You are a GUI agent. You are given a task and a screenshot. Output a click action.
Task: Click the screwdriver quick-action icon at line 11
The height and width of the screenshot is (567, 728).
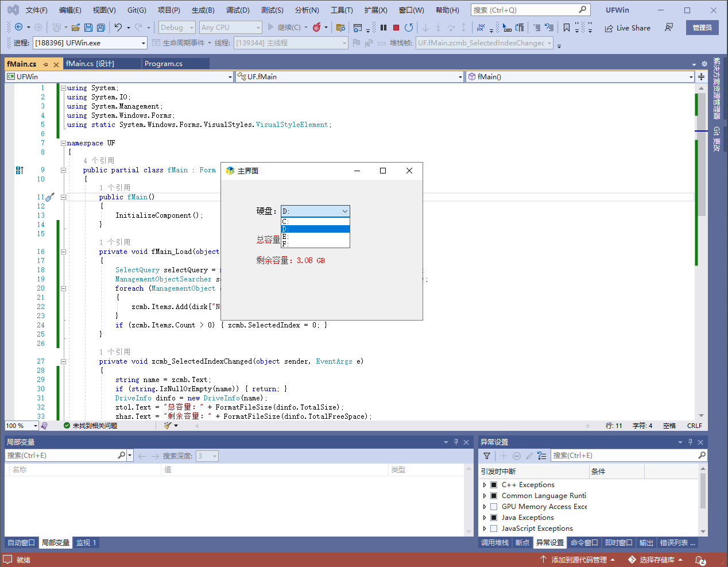coord(50,197)
